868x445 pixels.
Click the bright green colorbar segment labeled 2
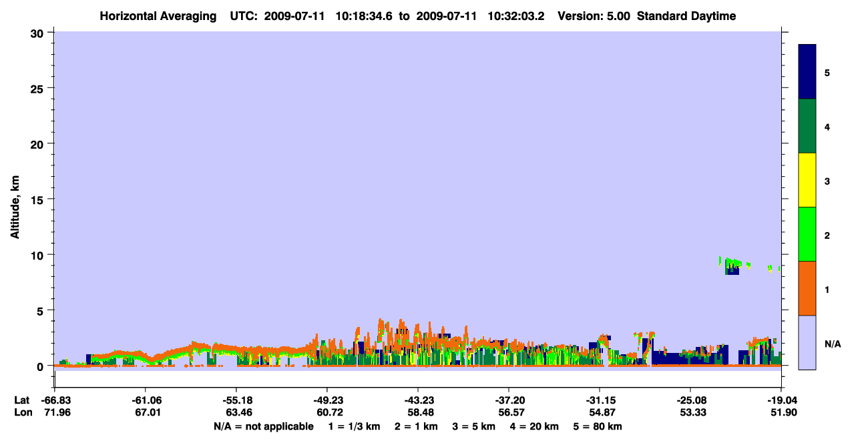pyautogui.click(x=807, y=234)
